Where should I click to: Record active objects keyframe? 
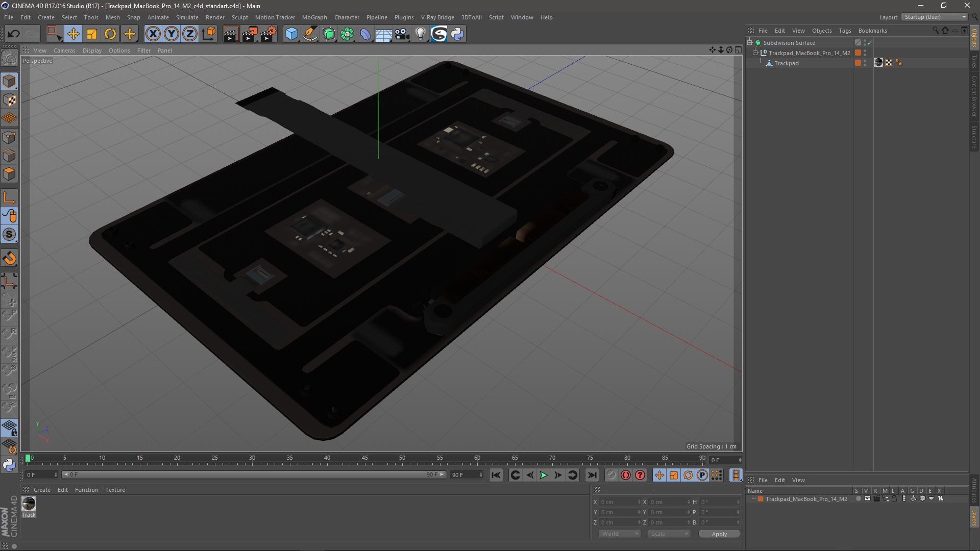611,475
